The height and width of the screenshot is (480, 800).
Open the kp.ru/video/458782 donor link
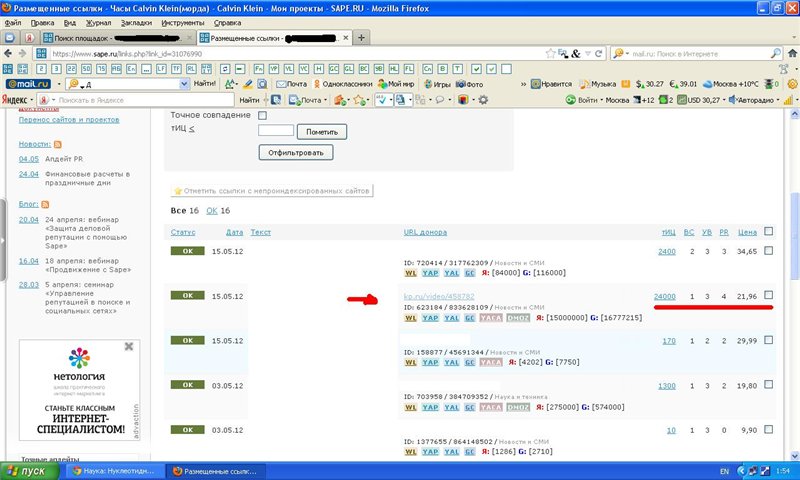tap(439, 296)
